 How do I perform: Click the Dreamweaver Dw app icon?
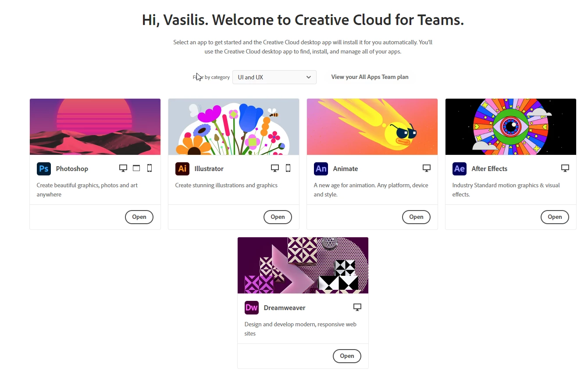pos(252,308)
